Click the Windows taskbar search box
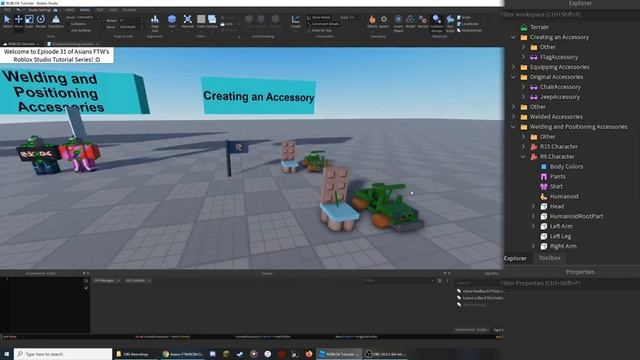This screenshot has width=640, height=360. click(63, 354)
